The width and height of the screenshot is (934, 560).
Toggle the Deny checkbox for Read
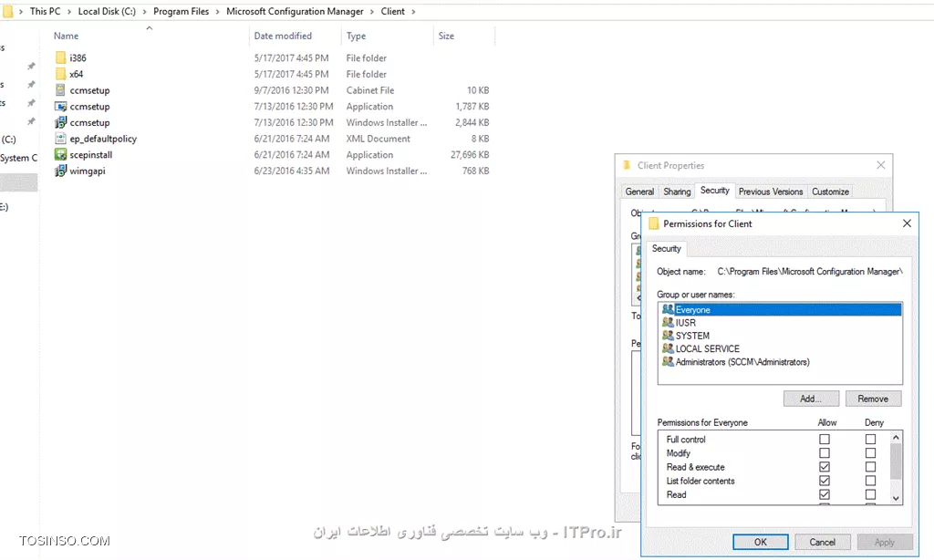[x=870, y=494]
